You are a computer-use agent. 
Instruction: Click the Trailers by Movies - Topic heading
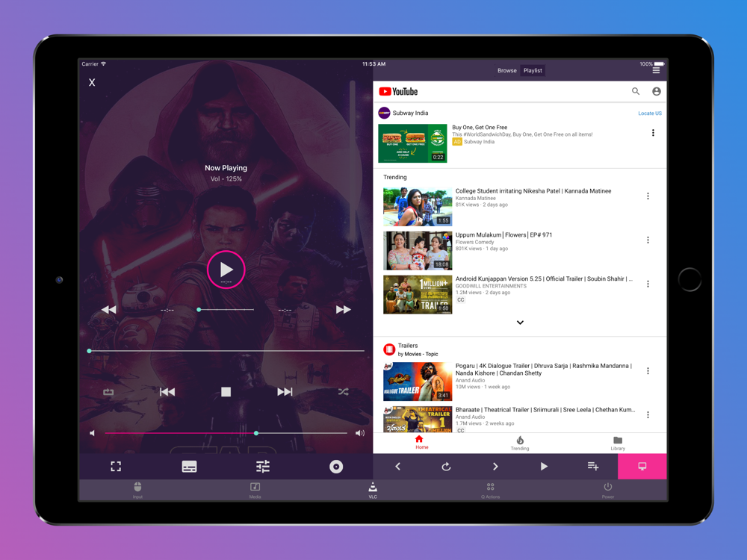(418, 349)
